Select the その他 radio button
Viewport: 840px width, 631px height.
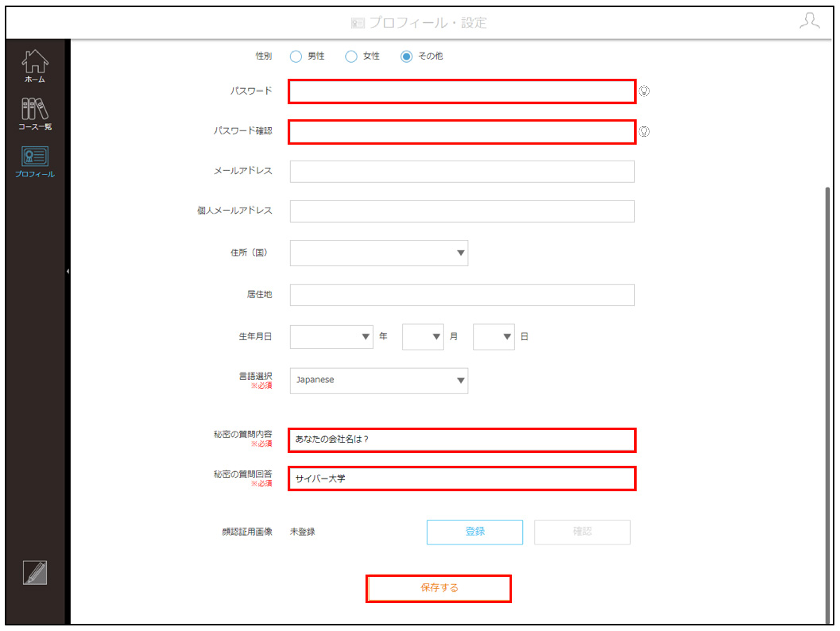coord(406,57)
